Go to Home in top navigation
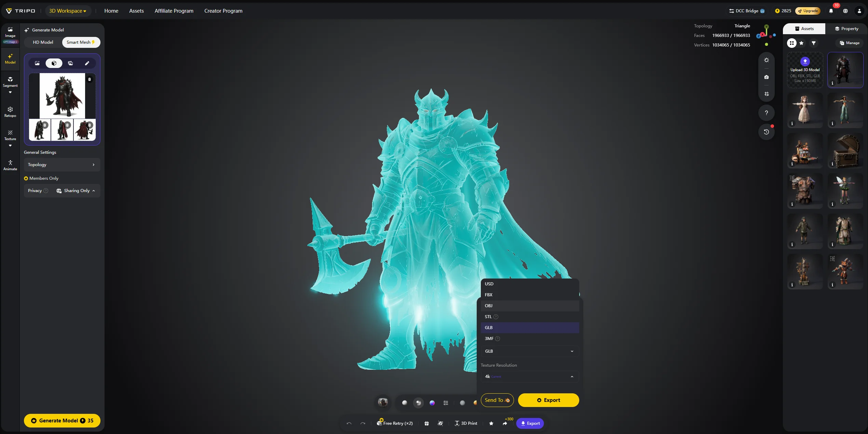Screen dimensions: 868x434 (111, 11)
